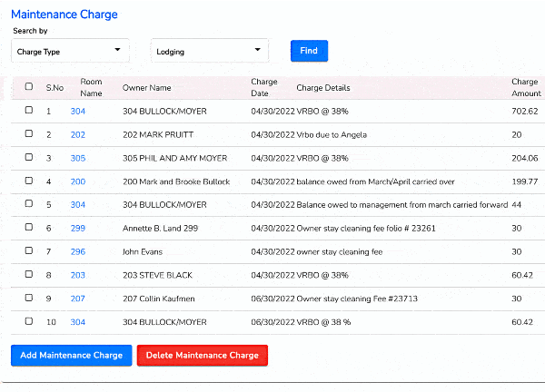This screenshot has width=545, height=392.
Task: Click the S.No column header
Action: pyautogui.click(x=54, y=88)
